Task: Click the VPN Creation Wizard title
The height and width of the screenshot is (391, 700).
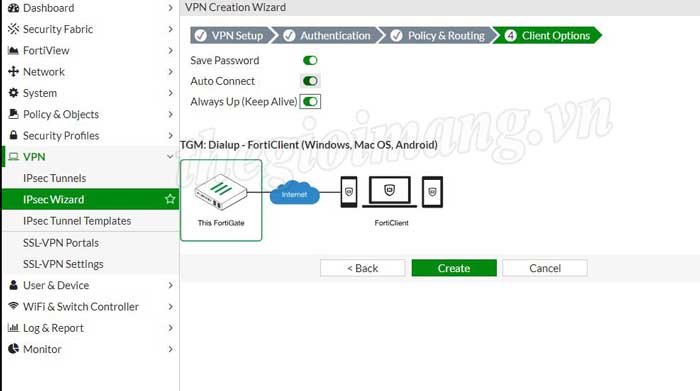Action: pyautogui.click(x=235, y=7)
